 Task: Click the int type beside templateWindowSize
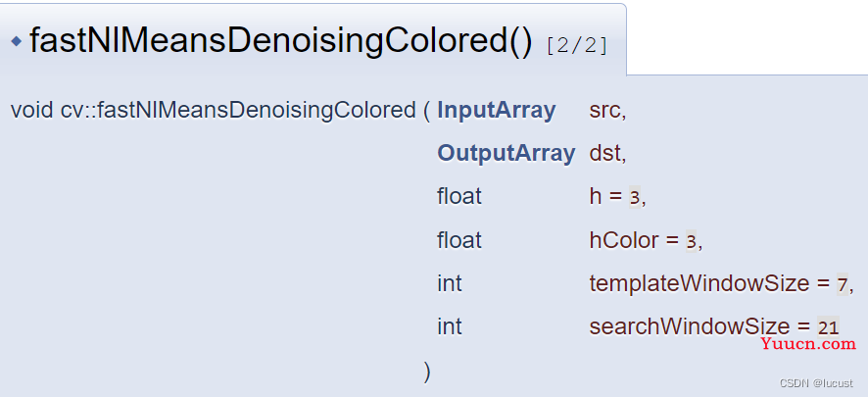450,283
